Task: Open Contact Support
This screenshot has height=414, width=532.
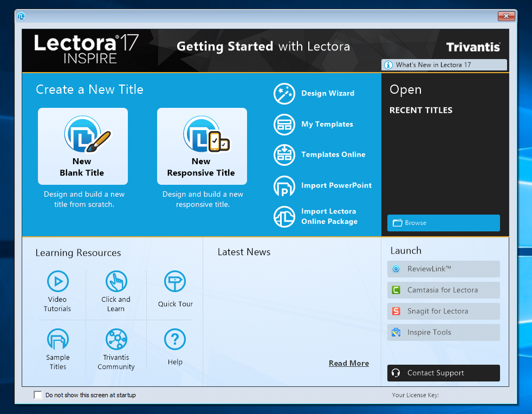Action: pos(443,373)
